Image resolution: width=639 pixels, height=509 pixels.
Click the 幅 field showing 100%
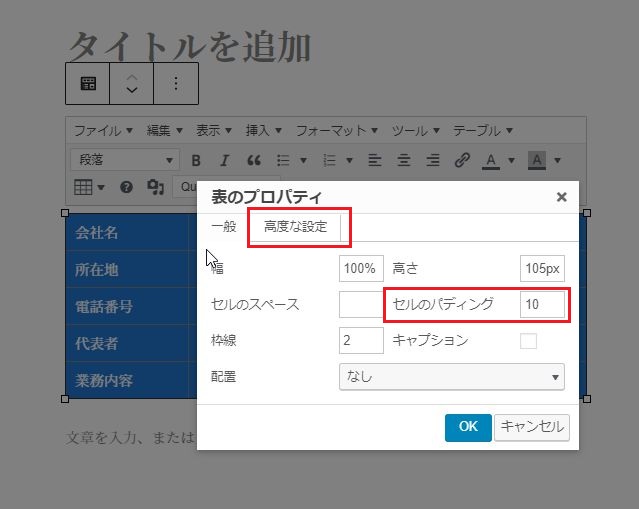click(x=361, y=269)
